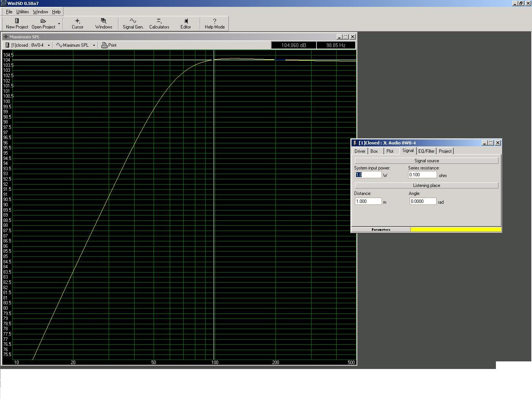Enable Help Mode question mark icon
This screenshot has height=399, width=532.
[x=215, y=21]
